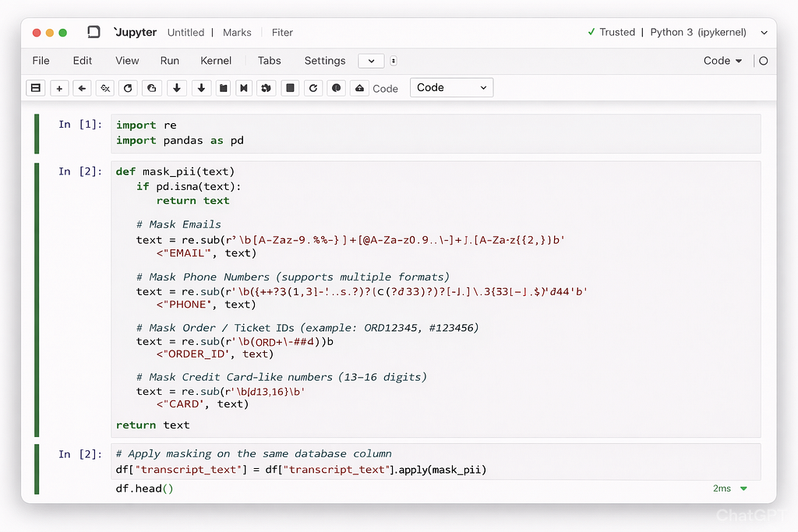Open the Tabs menu
Screen dimensions: 798x532
[x=269, y=61]
